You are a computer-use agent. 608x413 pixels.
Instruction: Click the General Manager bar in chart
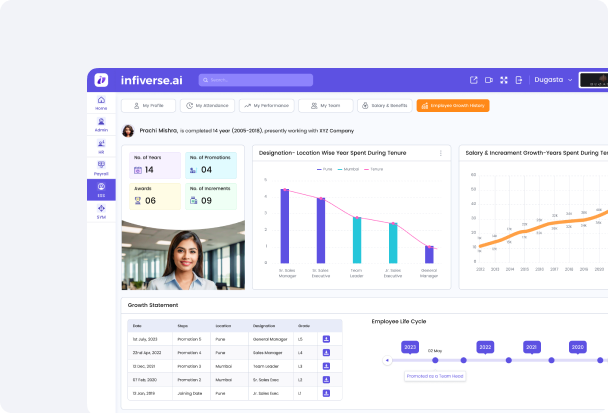[x=429, y=255]
